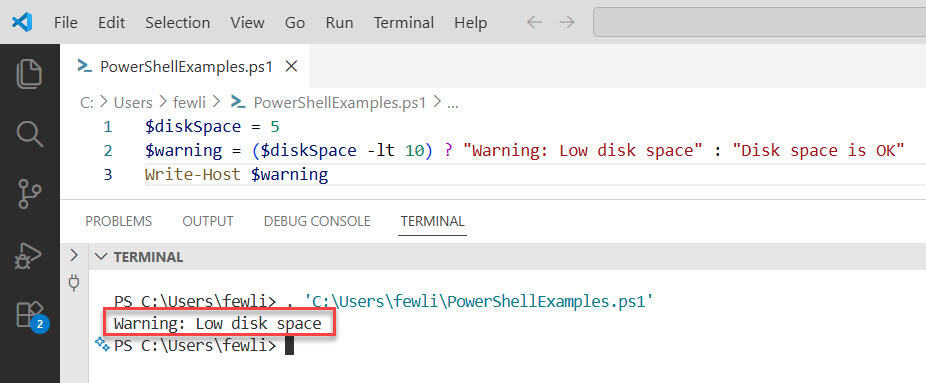Click the $diskSpace variable on line 1
This screenshot has width=926, height=383.
click(193, 127)
